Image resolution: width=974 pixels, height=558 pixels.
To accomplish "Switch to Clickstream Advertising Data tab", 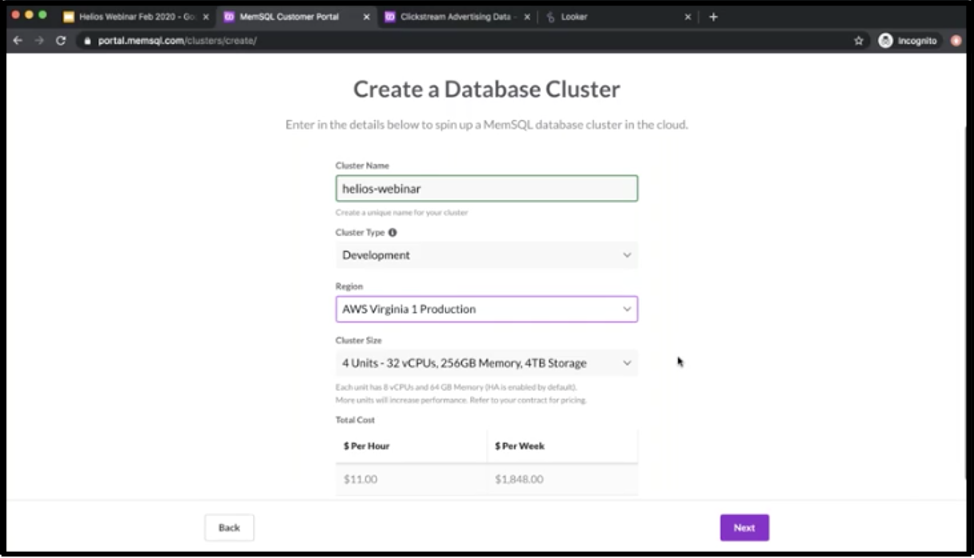I will pos(457,17).
